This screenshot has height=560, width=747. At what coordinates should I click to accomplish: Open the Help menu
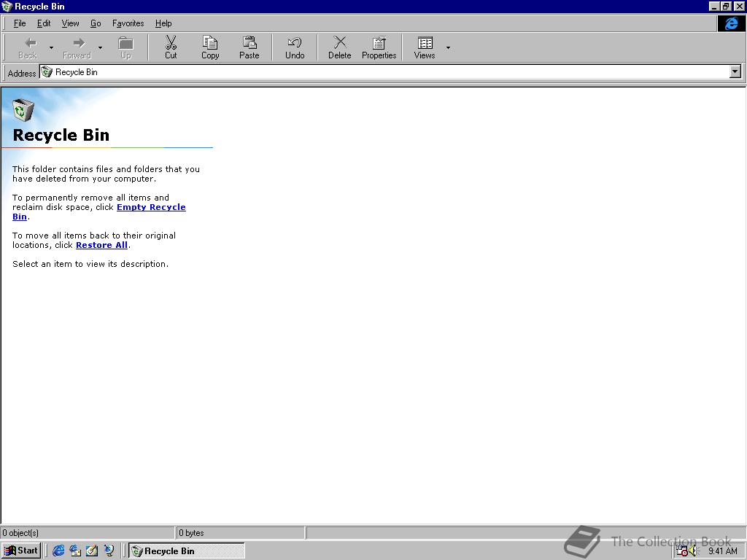(163, 23)
